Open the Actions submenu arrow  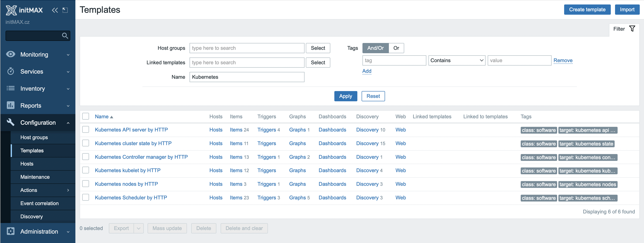[68, 190]
